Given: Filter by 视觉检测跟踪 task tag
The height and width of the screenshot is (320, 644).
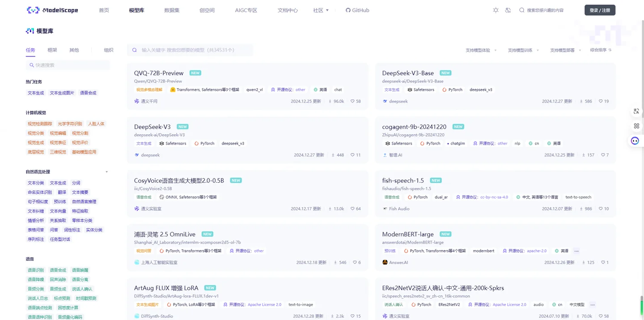Looking at the screenshot, I should (40, 124).
